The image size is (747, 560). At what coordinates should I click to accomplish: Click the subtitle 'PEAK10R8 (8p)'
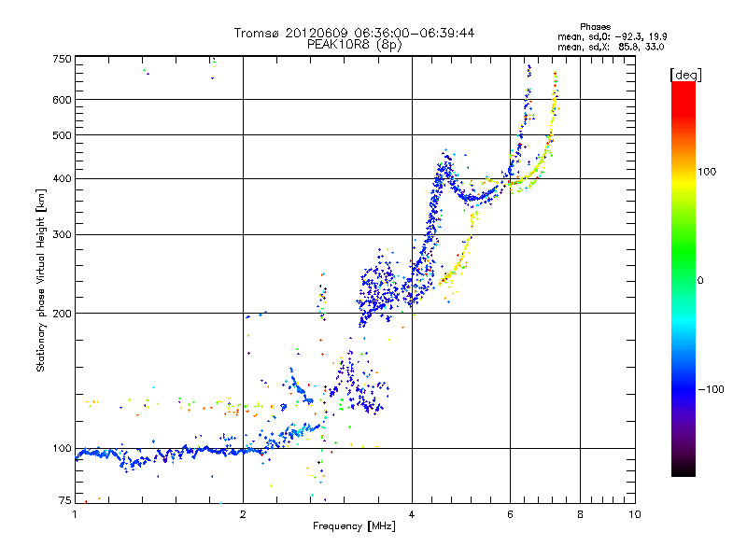(354, 45)
